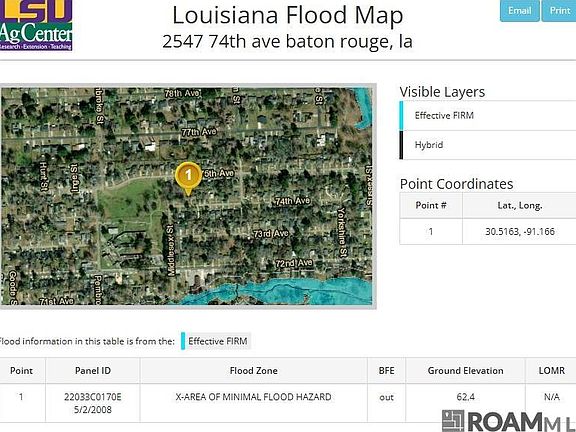Click the black Hybrid layer color bar
Viewport: 576px width, 432px height.
(x=401, y=145)
